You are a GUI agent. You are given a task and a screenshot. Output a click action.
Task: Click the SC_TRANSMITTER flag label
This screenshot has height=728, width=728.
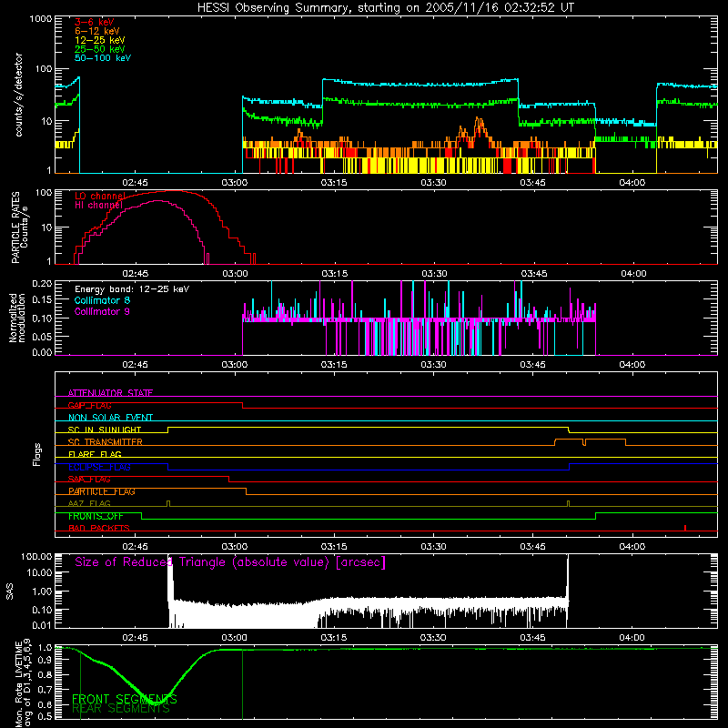point(106,442)
